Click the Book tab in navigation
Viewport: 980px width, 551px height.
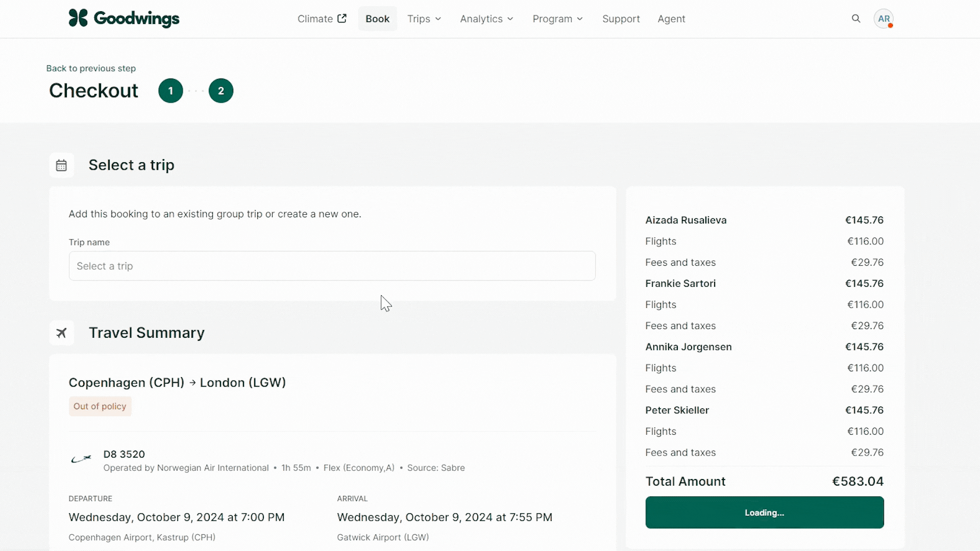[x=377, y=18]
